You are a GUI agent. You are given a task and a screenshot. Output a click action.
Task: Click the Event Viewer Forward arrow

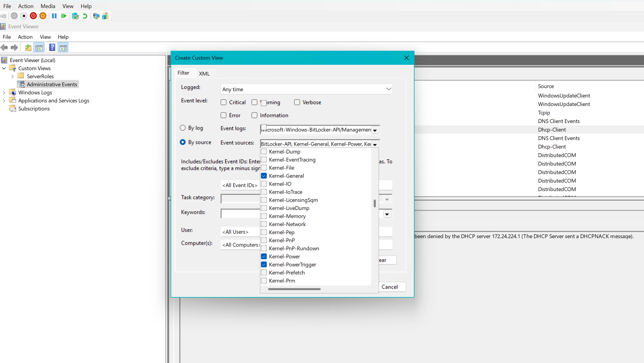(x=14, y=47)
